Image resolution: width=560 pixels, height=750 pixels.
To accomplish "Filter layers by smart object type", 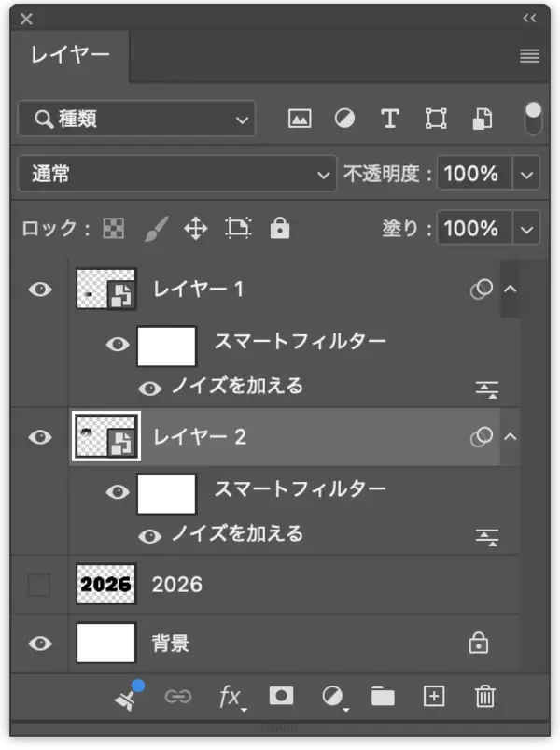I will tap(483, 118).
